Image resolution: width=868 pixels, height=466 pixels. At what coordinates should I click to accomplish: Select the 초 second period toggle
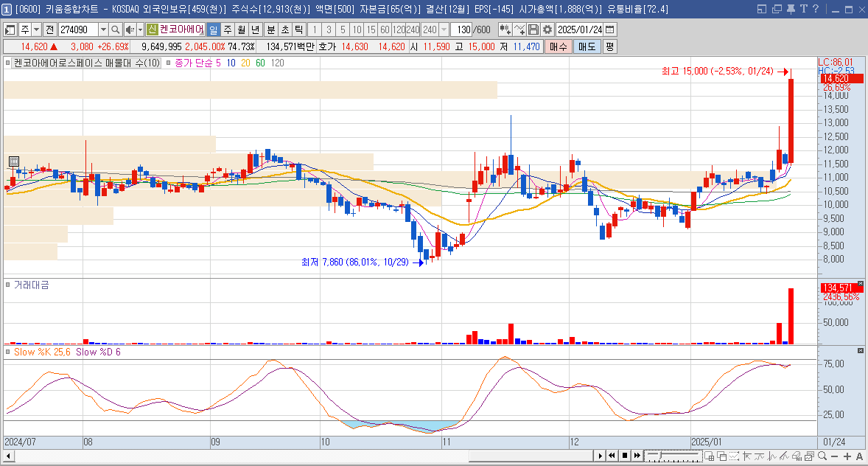(x=284, y=29)
